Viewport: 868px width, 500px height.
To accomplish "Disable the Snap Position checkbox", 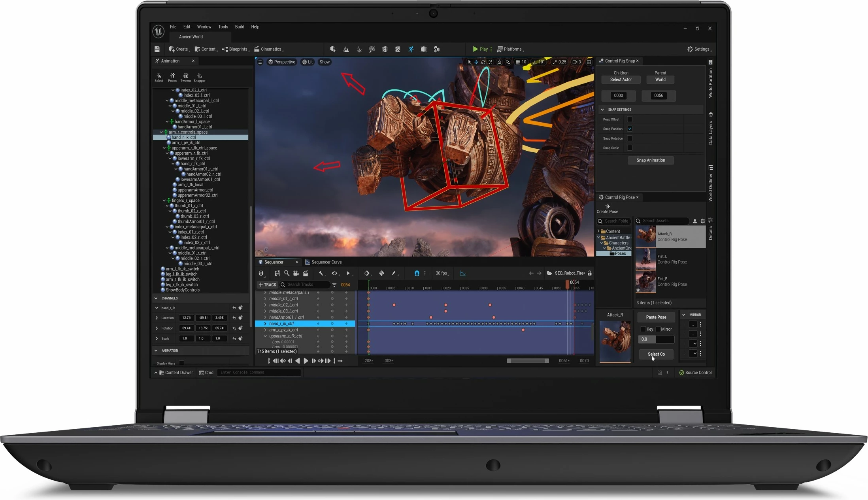I will tap(630, 129).
